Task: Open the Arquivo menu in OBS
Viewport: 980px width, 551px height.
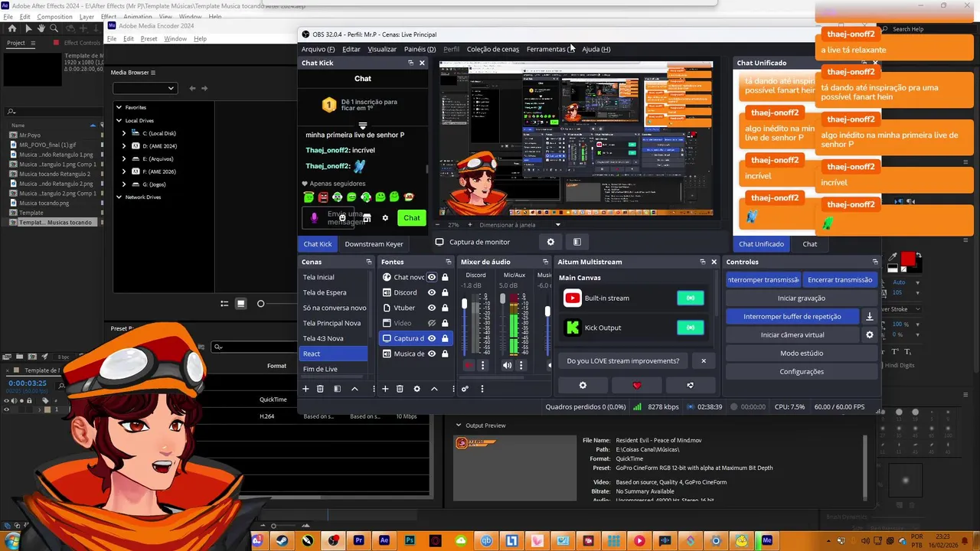Action: [x=318, y=49]
